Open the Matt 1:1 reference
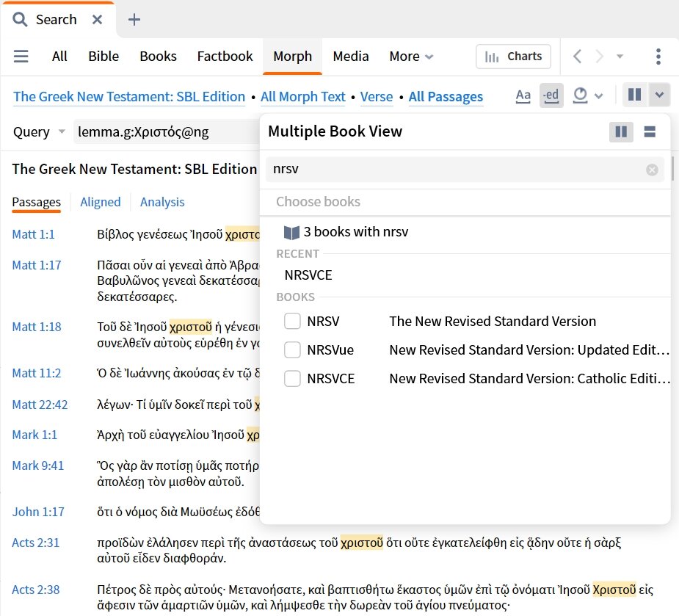 point(33,234)
